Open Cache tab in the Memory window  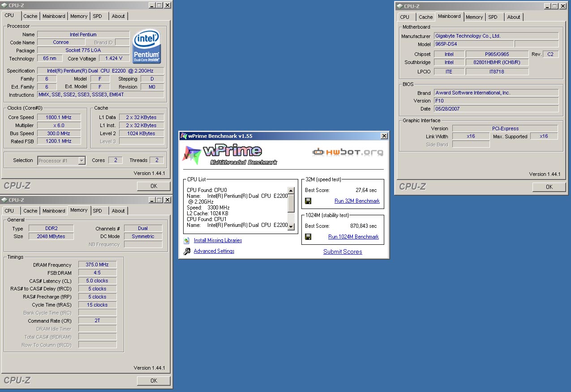[x=30, y=211]
